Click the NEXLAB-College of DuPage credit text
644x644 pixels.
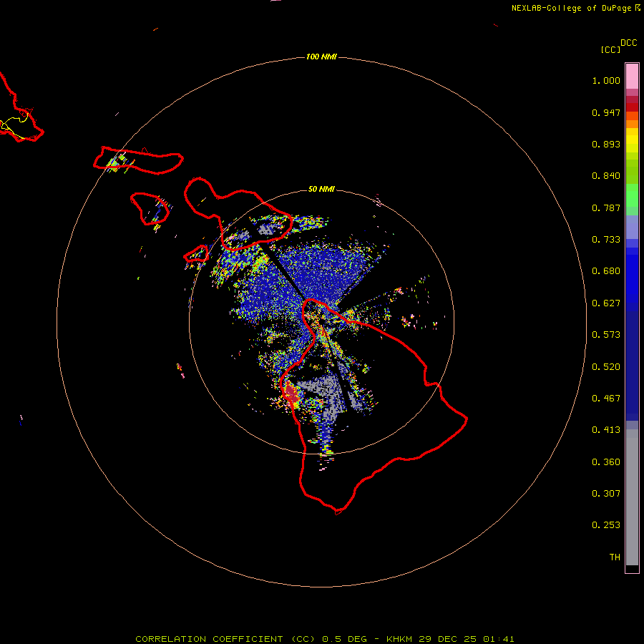click(571, 8)
